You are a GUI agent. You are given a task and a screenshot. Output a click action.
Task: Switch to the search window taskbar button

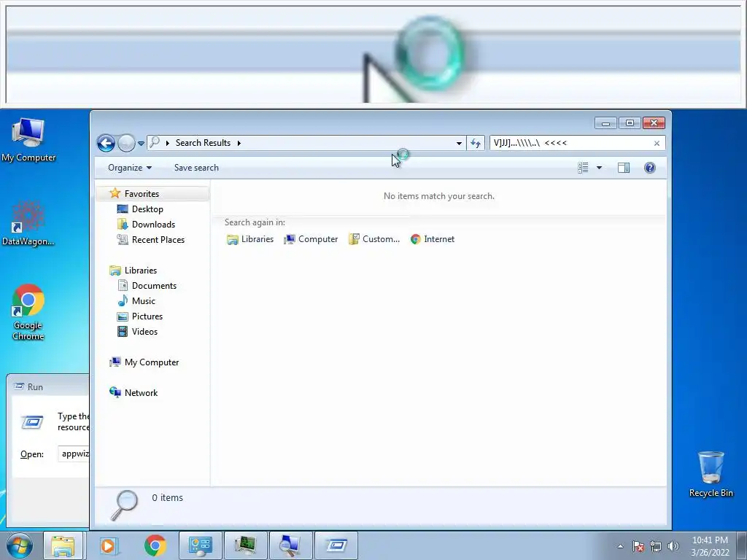(x=290, y=545)
